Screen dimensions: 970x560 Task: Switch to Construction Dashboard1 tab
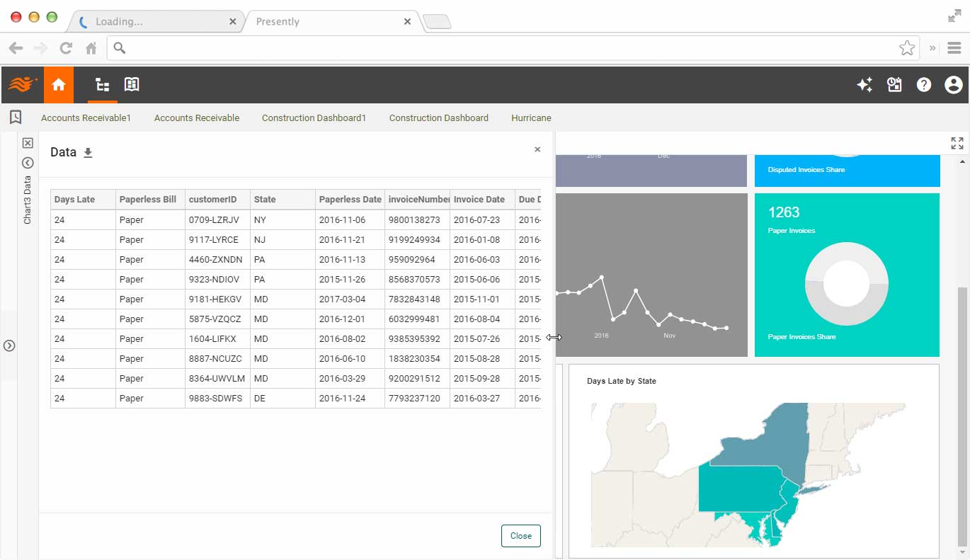pyautogui.click(x=314, y=118)
